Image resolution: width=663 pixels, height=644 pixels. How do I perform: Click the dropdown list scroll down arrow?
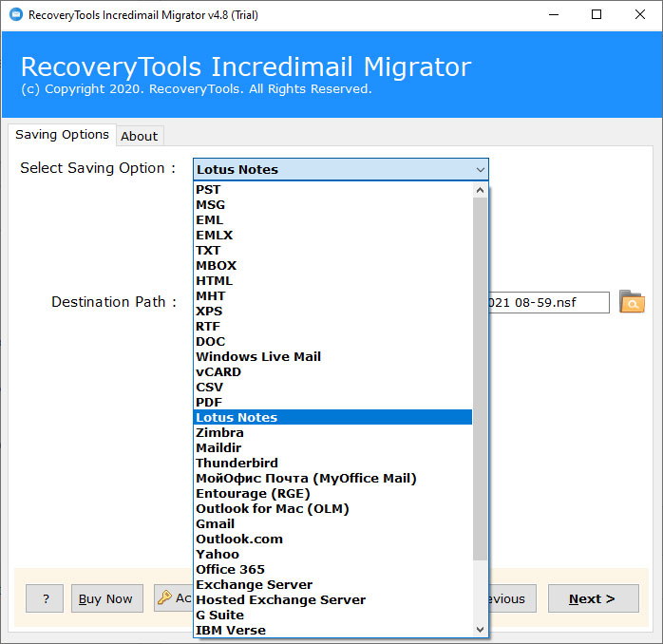click(480, 630)
